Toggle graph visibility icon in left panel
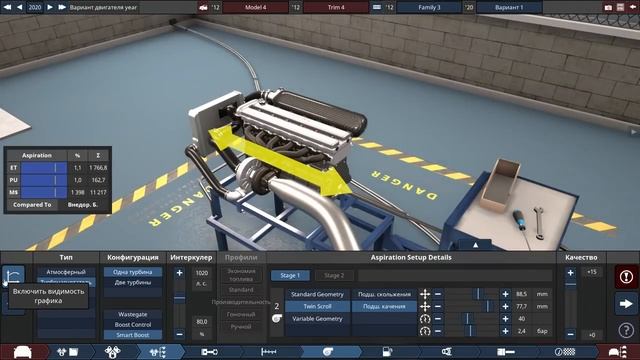Viewport: 640px width, 360px height. 13,276
